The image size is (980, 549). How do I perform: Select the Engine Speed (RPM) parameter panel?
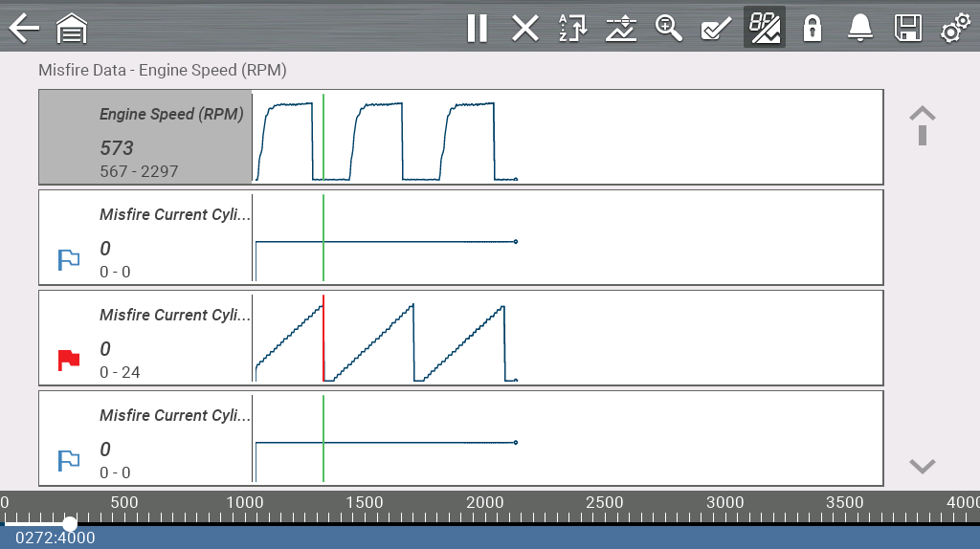145,137
